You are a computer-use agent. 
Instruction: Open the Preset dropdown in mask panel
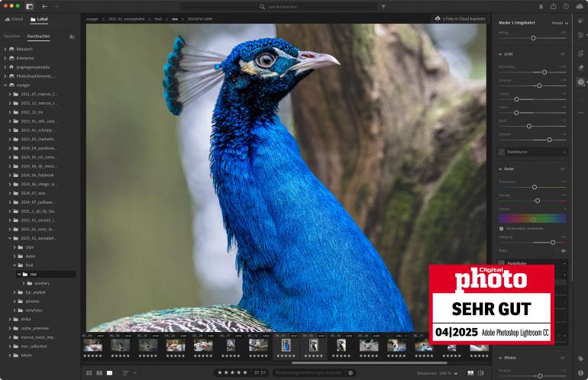point(560,23)
